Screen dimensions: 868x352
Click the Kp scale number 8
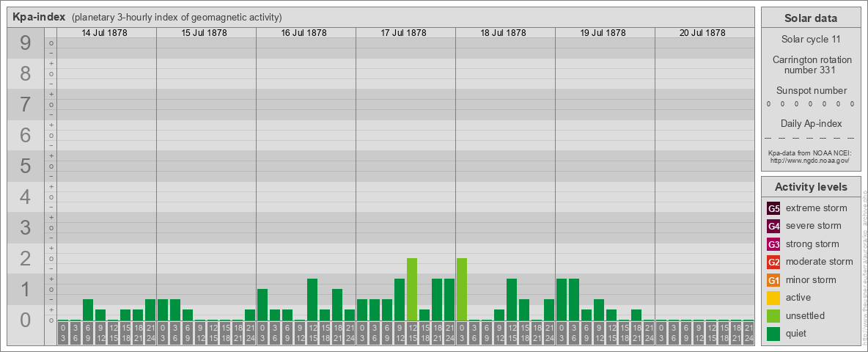click(x=26, y=73)
